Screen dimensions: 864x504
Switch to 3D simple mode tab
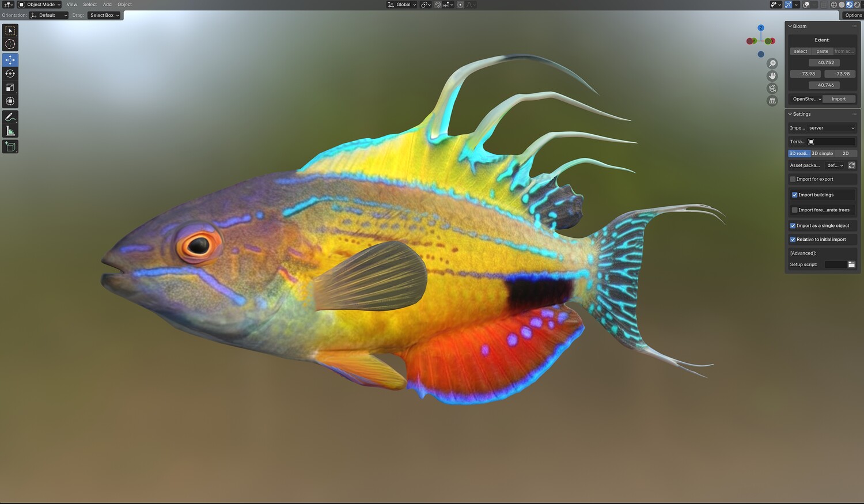823,154
